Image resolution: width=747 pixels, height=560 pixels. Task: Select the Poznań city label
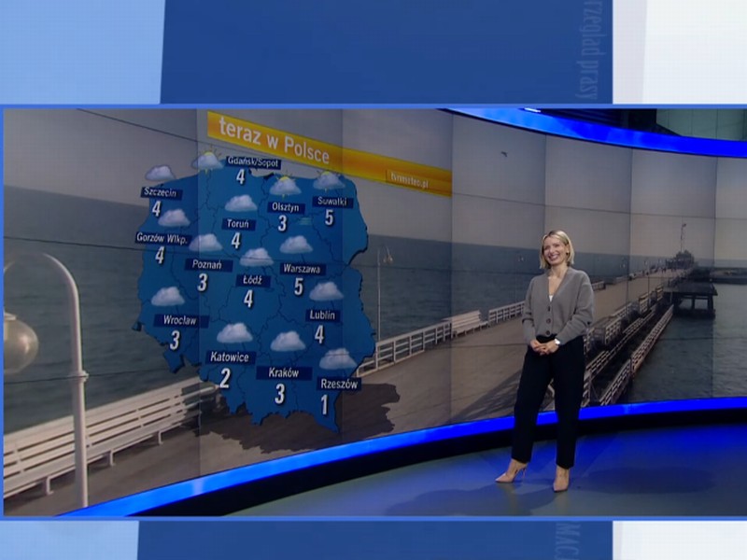(x=206, y=265)
